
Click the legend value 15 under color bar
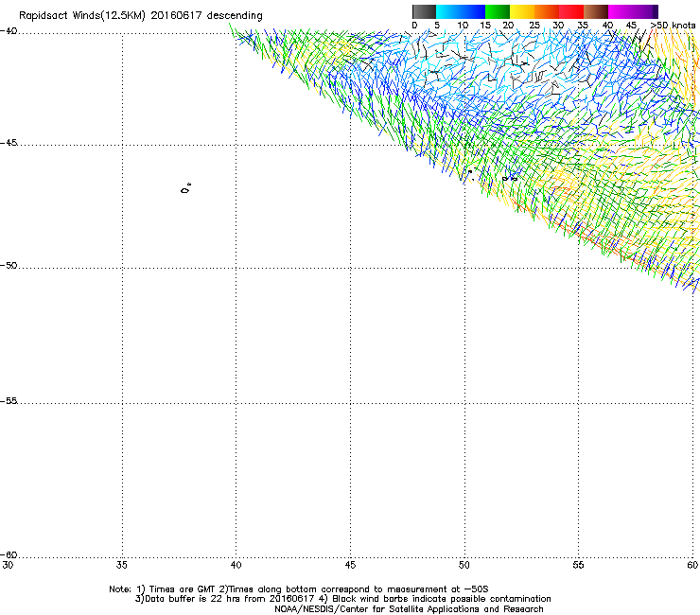(485, 26)
